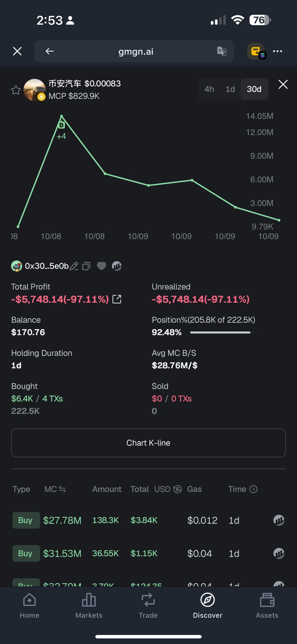Go back using the arrow in address bar
297x644 pixels.
point(50,51)
